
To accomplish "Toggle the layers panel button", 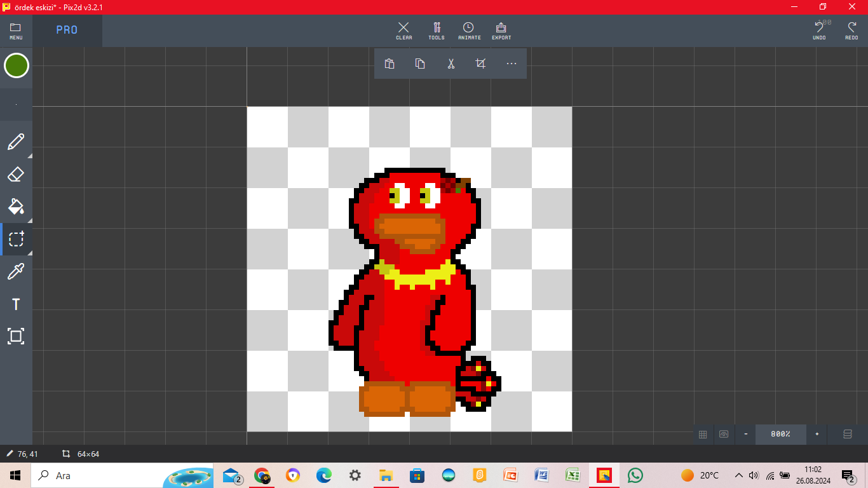I will click(847, 435).
